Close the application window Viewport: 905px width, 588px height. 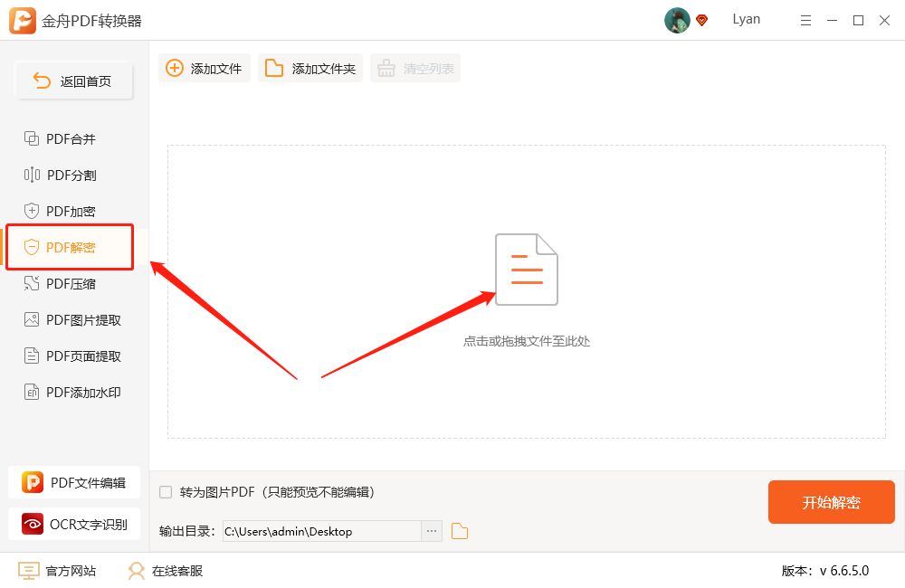tap(884, 21)
